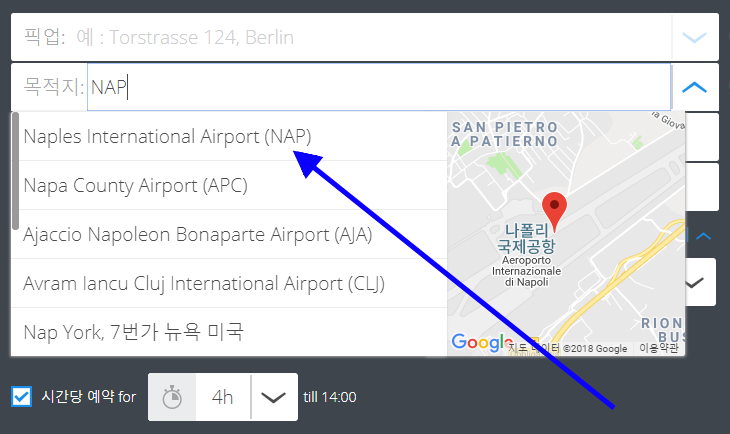Click the suggestion list scrollbar thumb

[x=15, y=171]
